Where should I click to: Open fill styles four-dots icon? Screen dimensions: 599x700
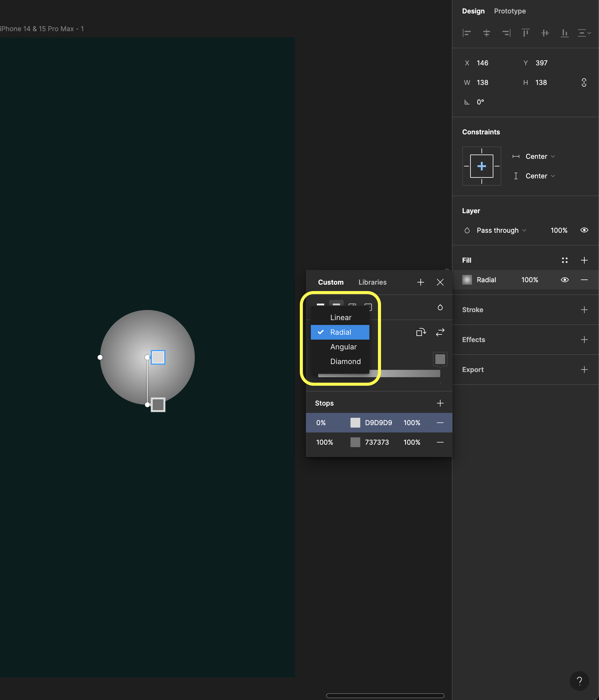tap(565, 260)
